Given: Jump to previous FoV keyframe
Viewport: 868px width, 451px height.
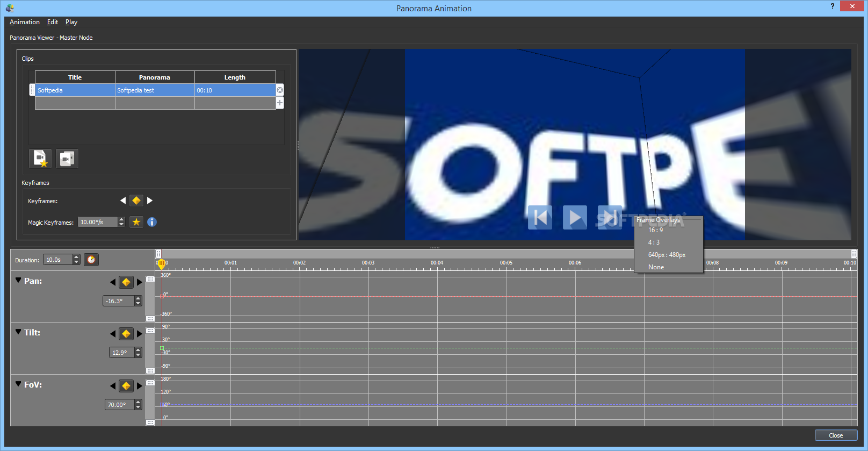Looking at the screenshot, I should (113, 386).
